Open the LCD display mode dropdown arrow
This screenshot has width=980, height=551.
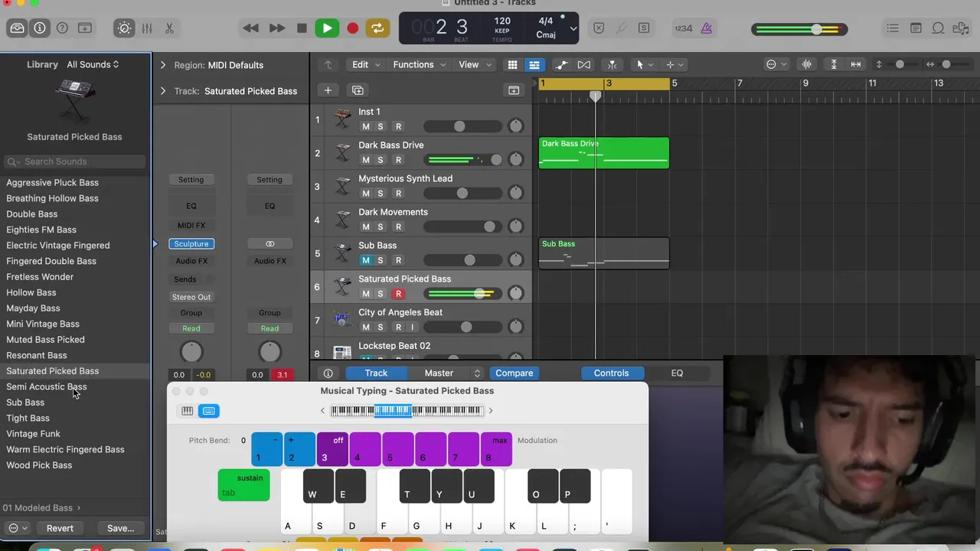tap(573, 29)
